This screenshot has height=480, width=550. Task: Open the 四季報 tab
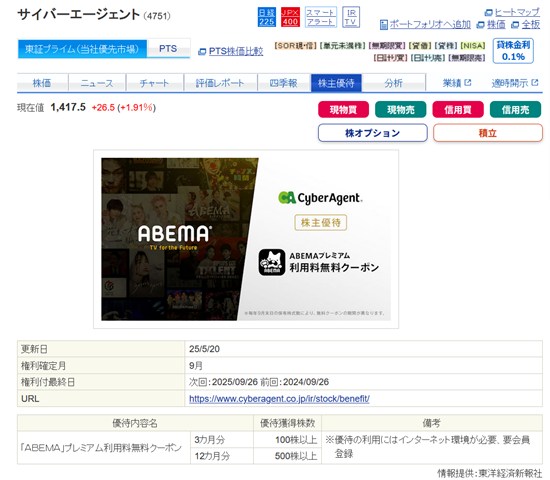[283, 83]
